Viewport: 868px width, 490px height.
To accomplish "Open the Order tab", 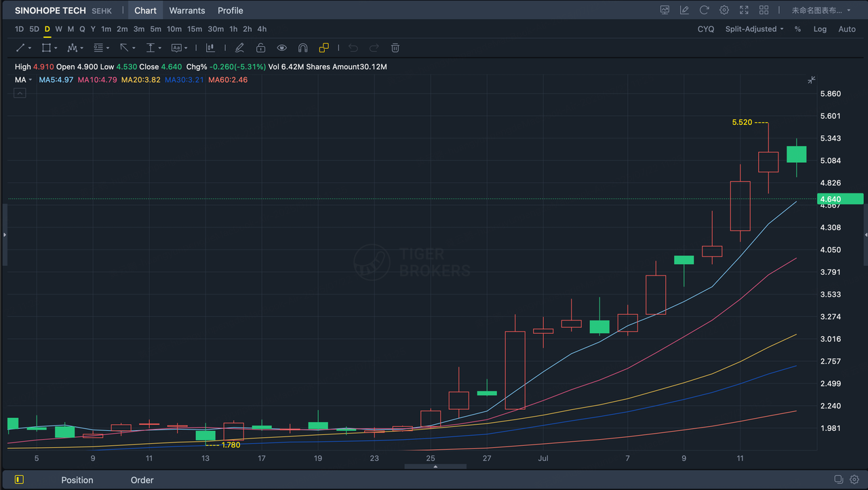I will pos(142,480).
